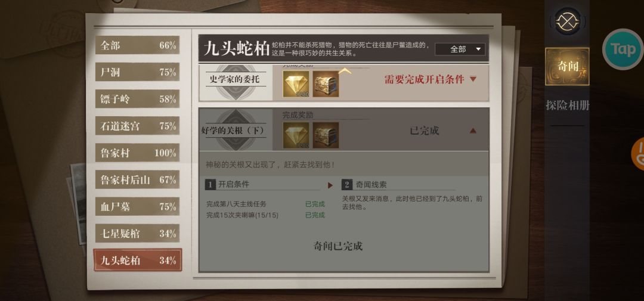Click the treasure chest reward in 好学的关根（下）
This screenshot has width=644, height=301.
(326, 135)
